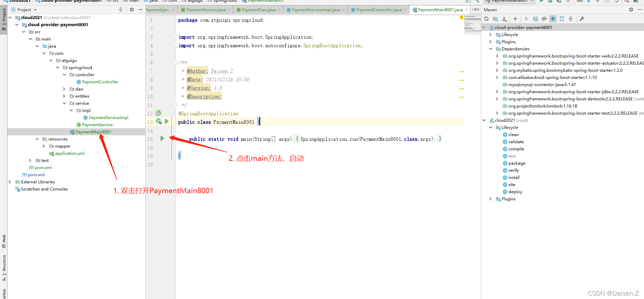Screen dimensions: 644x299
Task: Run selected Maven build icon
Action: [526, 19]
